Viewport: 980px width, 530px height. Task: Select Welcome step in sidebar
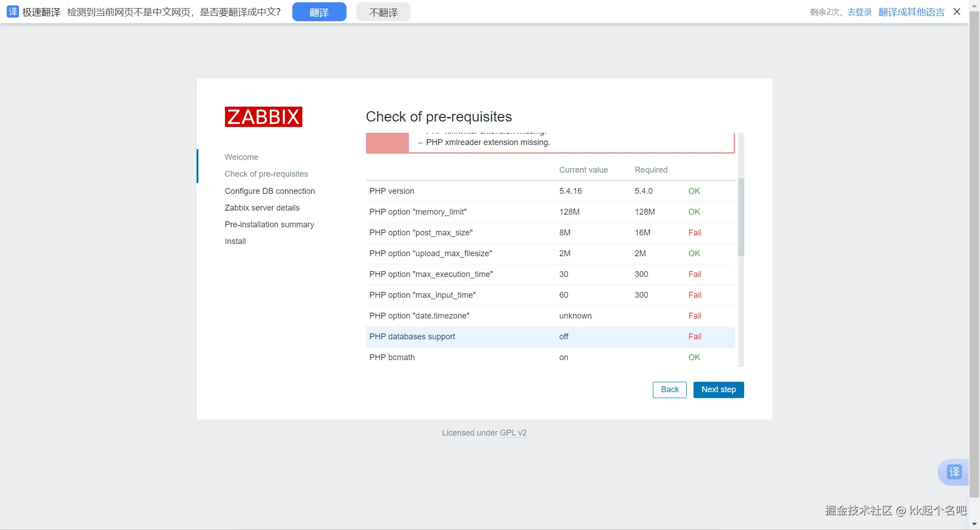coord(241,157)
